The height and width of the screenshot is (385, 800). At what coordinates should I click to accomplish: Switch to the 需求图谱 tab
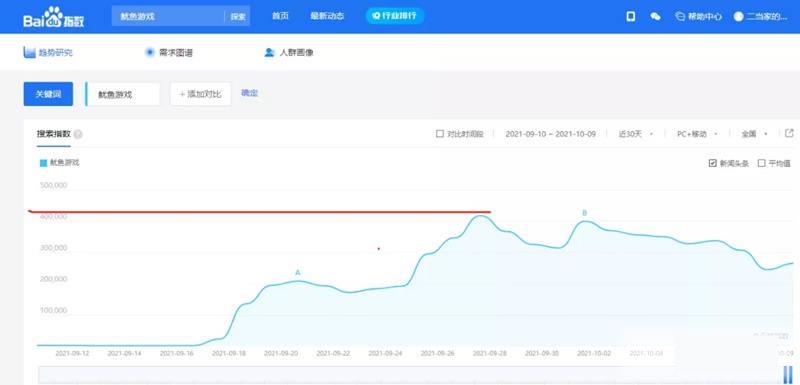coord(169,52)
